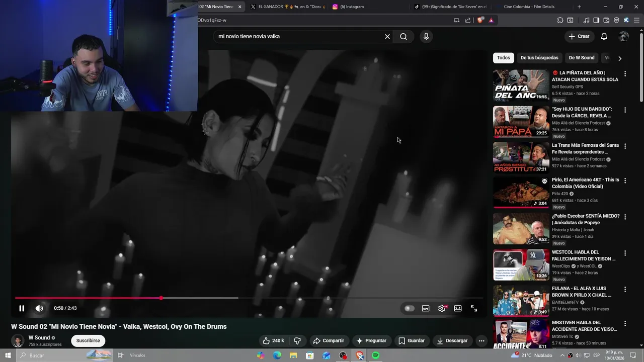This screenshot has height=362, width=644.
Task: Click the Descargar button
Action: [452, 340]
